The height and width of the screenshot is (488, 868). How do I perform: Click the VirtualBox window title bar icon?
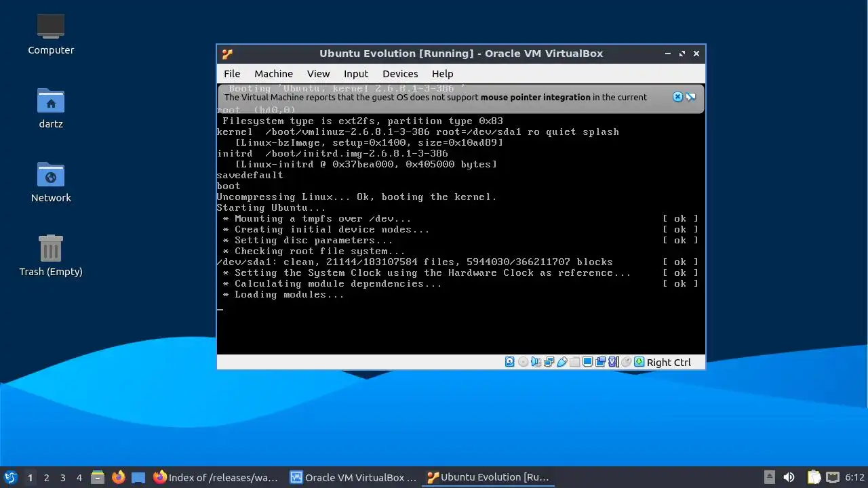tap(227, 54)
